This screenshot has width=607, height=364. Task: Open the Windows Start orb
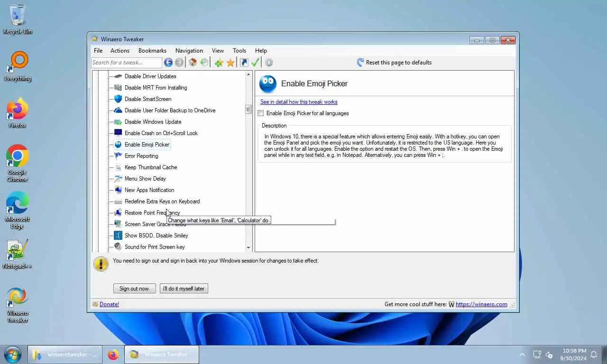[x=12, y=355]
